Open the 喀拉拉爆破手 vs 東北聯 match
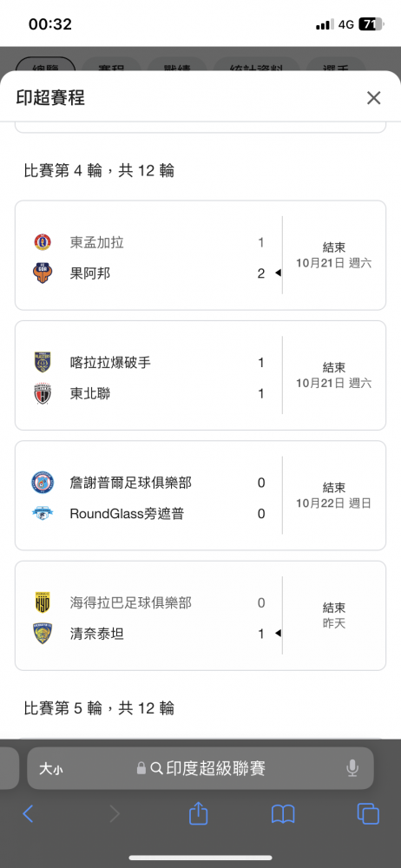401x868 pixels. (x=200, y=375)
